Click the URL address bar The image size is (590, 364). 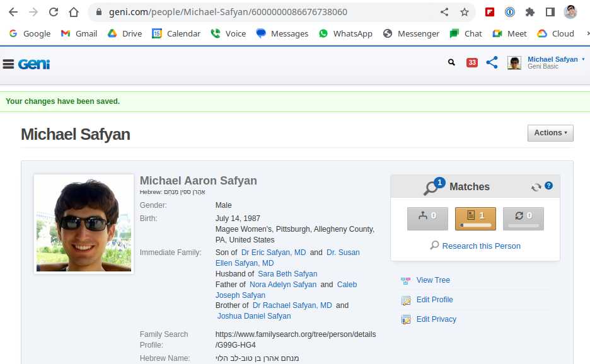point(265,12)
